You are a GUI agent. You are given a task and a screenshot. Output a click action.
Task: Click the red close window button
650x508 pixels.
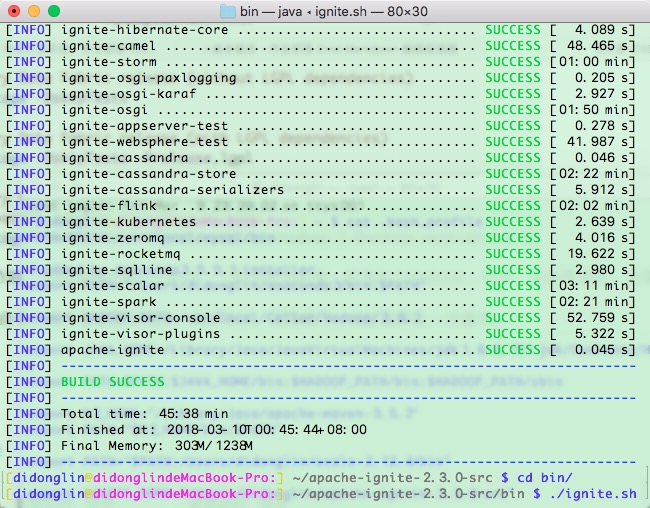tap(14, 11)
